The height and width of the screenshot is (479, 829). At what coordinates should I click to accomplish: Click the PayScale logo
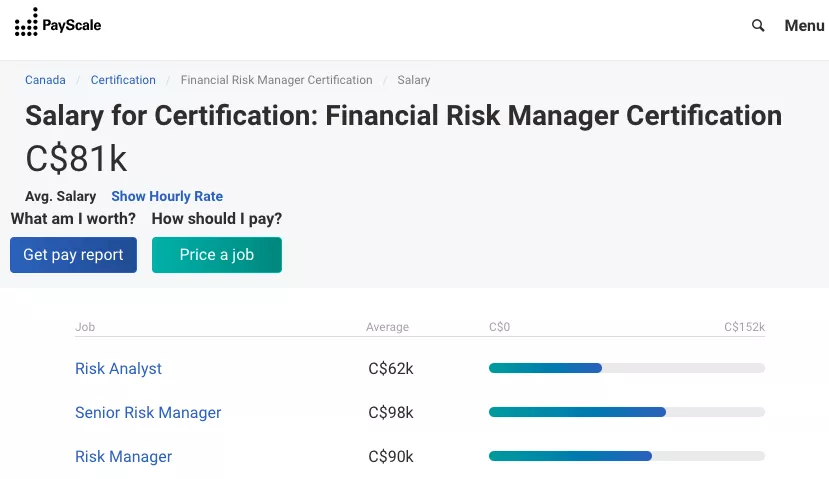57,25
